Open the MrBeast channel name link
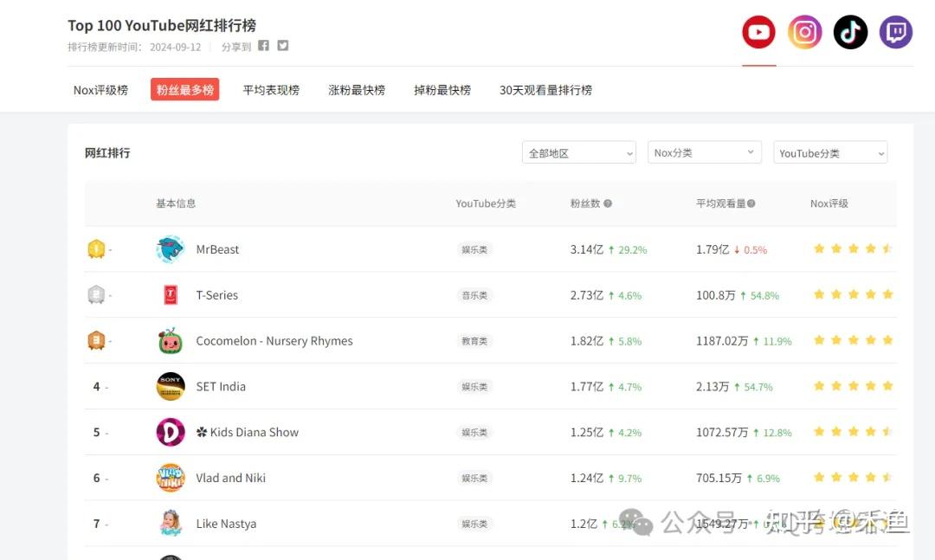The image size is (935, 560). click(217, 249)
